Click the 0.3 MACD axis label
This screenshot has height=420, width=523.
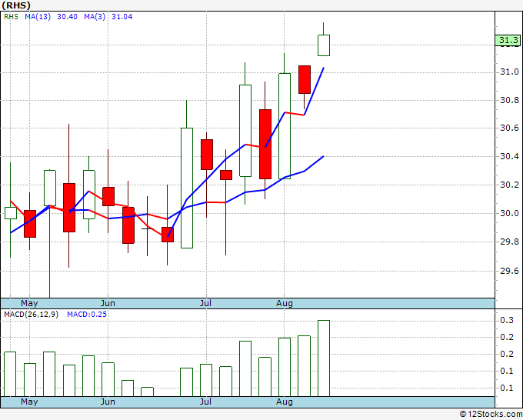click(x=506, y=321)
